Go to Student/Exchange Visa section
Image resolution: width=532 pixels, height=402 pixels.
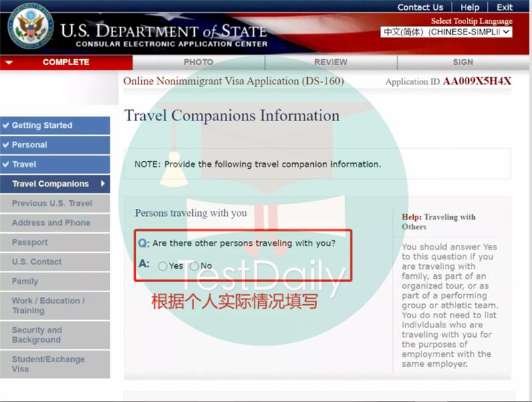point(55,364)
